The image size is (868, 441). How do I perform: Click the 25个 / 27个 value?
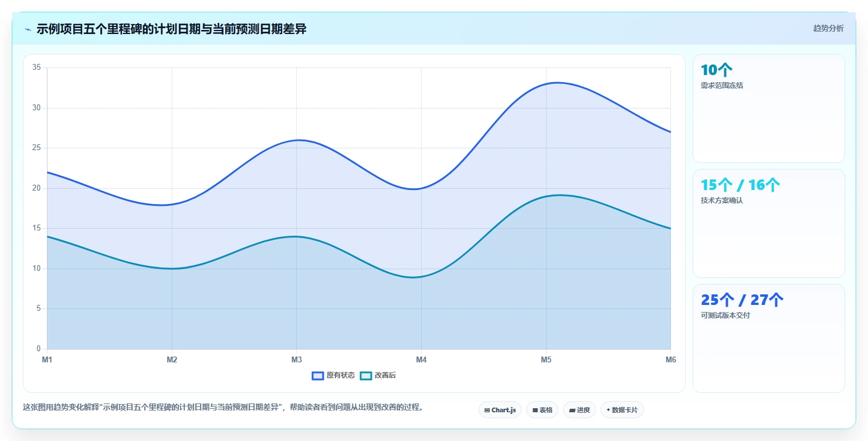[742, 300]
